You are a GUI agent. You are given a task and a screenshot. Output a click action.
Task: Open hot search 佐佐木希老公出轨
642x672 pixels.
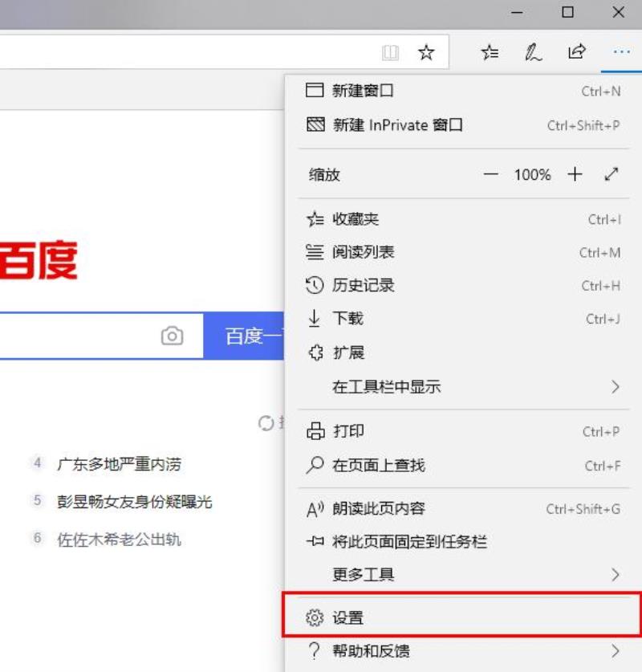click(120, 540)
